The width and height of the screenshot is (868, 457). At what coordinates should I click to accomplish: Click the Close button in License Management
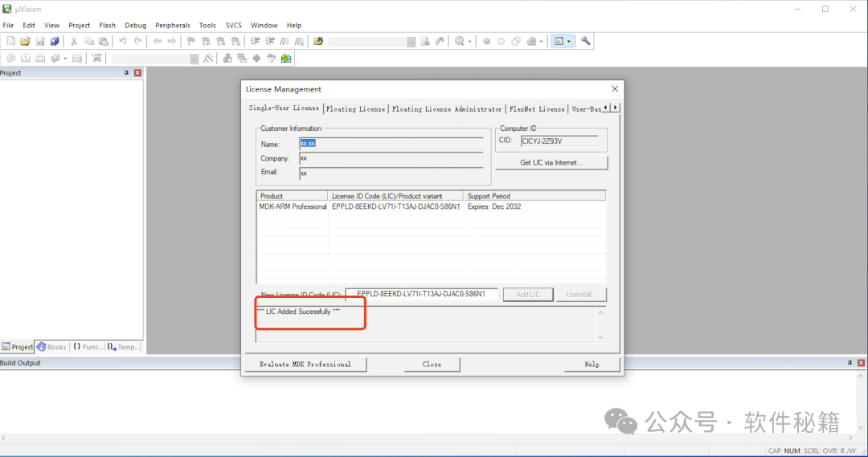tap(432, 365)
